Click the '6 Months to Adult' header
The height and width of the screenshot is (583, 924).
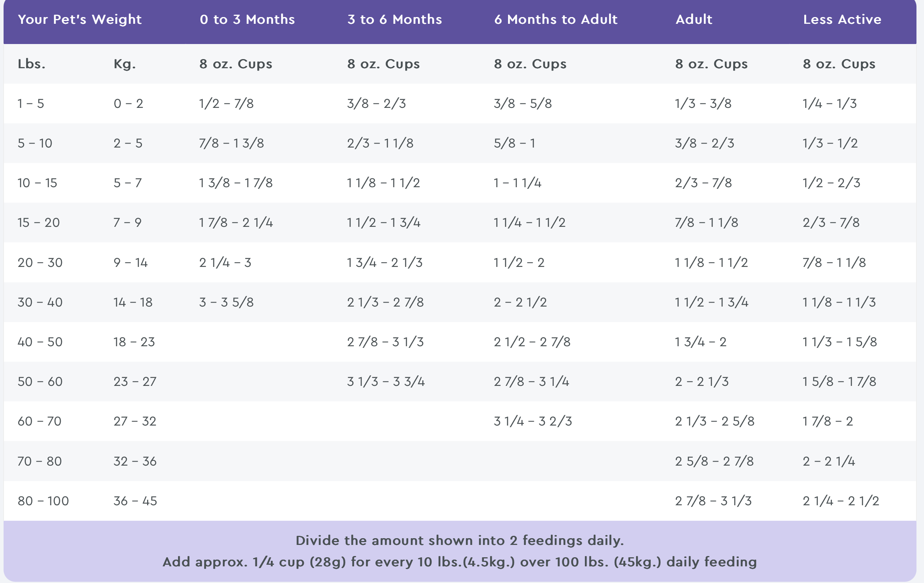556,19
